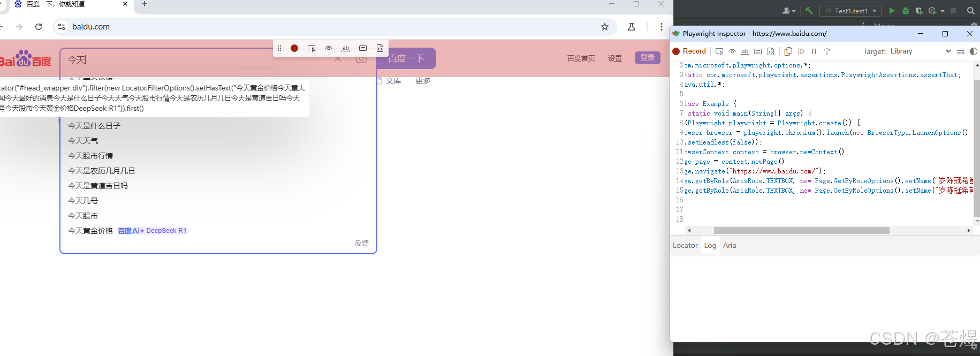Click eye visibility icon in floating overlay toolbar
Screen dimensions: 980x356
329,48
